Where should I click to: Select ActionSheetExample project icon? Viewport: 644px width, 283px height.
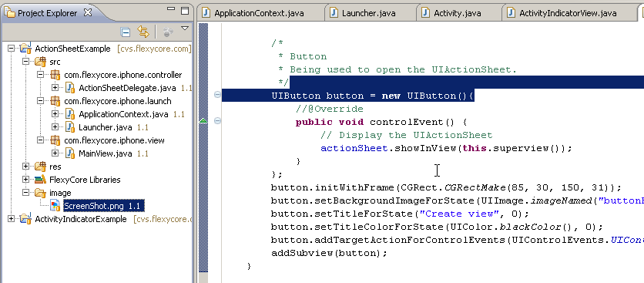point(25,49)
